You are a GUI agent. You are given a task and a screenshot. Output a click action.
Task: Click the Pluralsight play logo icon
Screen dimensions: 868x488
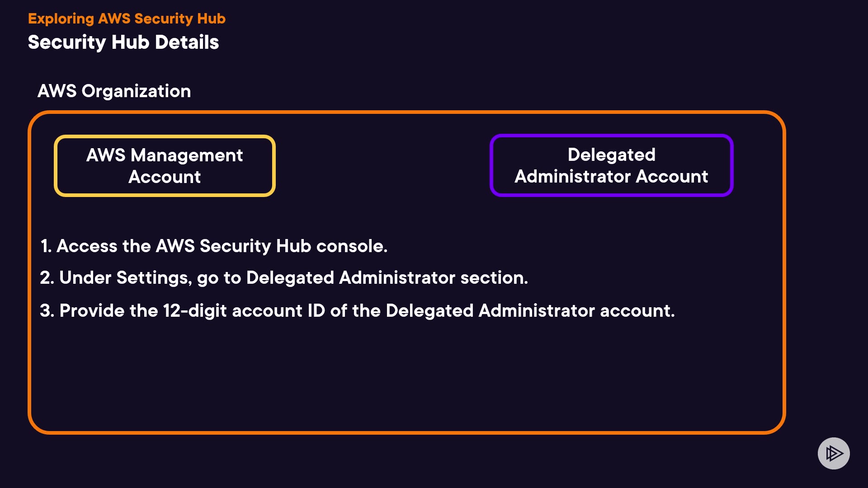[x=834, y=453]
